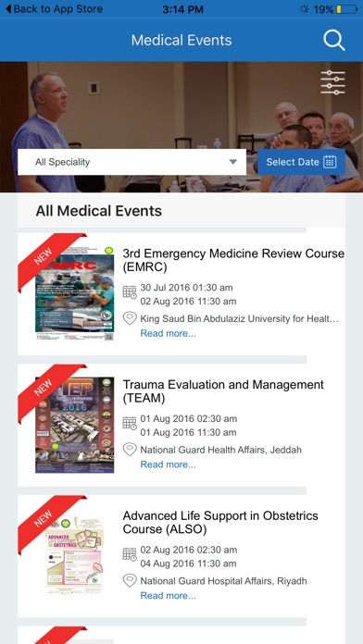Tap the EMRC event date calendar icon
Image resolution: width=363 pixels, height=644 pixels.
coord(130,292)
